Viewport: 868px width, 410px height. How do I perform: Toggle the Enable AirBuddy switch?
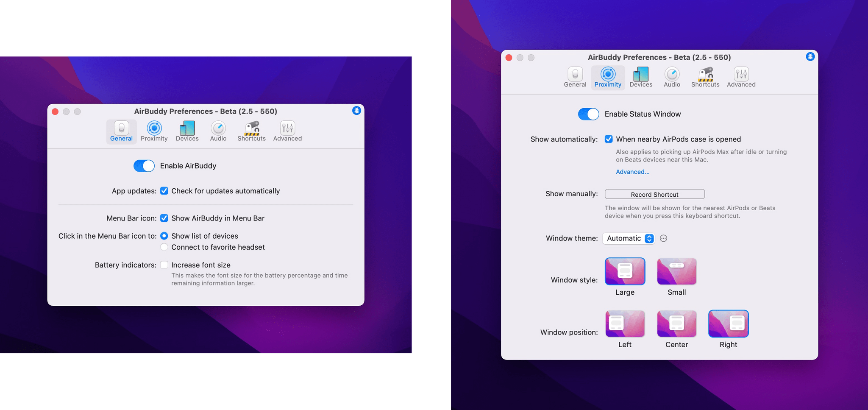144,166
